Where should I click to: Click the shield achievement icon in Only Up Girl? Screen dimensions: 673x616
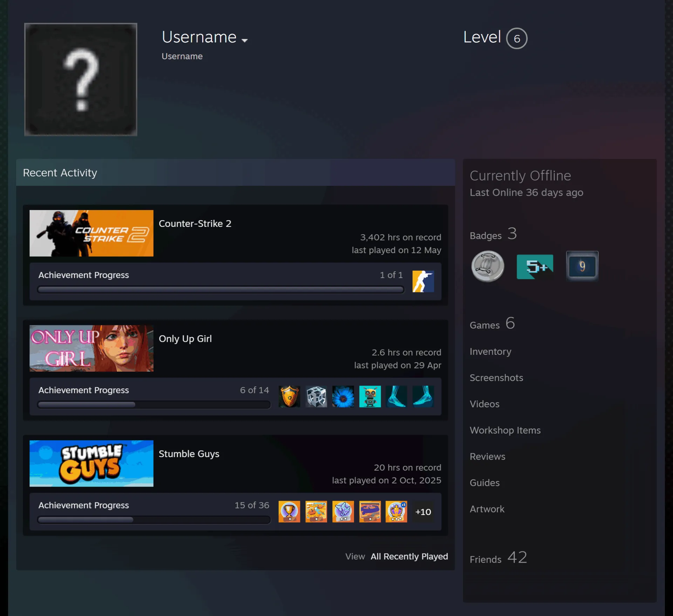(x=290, y=396)
